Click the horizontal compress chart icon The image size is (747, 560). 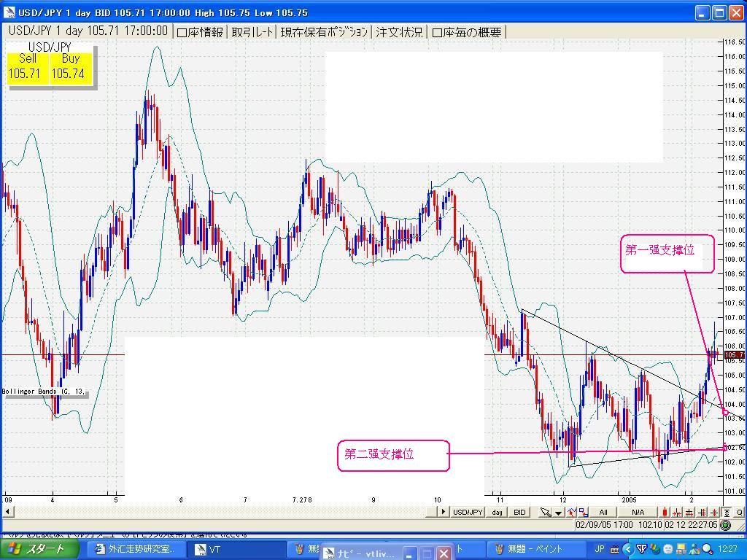[677, 512]
